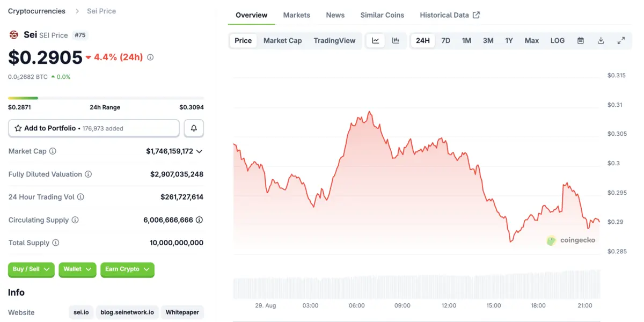Expand the Market Cap details chevron
Screen dimensions: 644x322
pyautogui.click(x=199, y=151)
